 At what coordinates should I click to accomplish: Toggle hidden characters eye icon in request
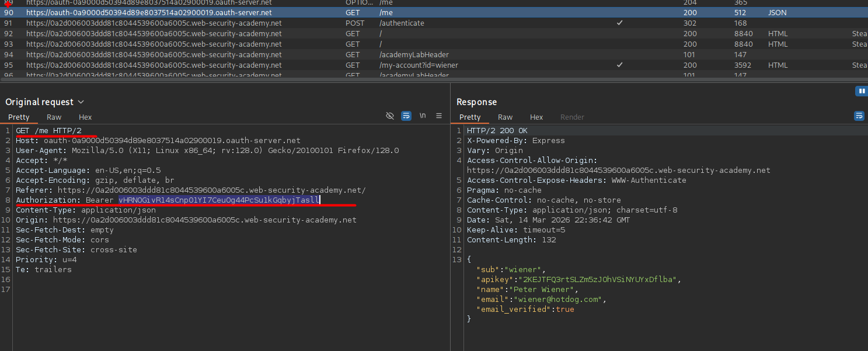tap(390, 116)
